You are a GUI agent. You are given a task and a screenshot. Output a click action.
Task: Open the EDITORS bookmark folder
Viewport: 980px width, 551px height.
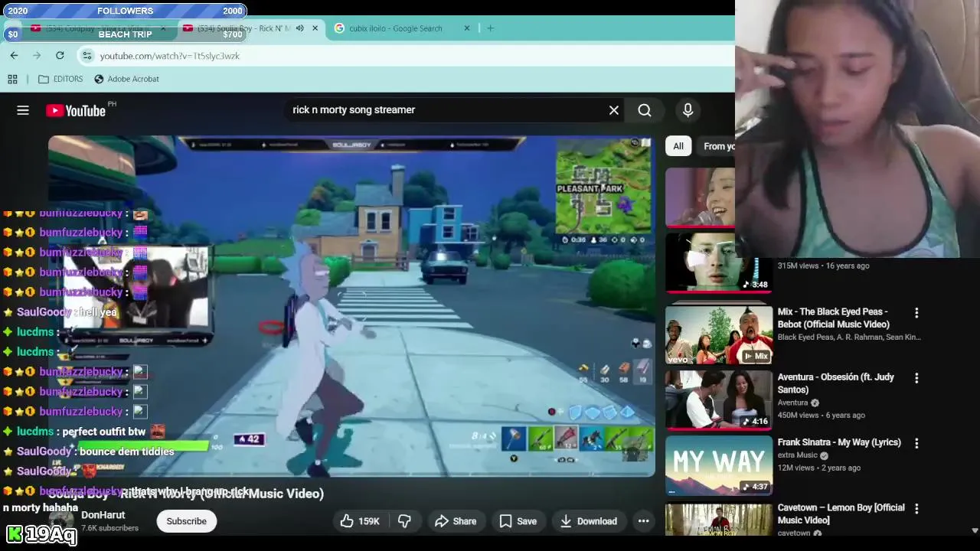pos(60,79)
